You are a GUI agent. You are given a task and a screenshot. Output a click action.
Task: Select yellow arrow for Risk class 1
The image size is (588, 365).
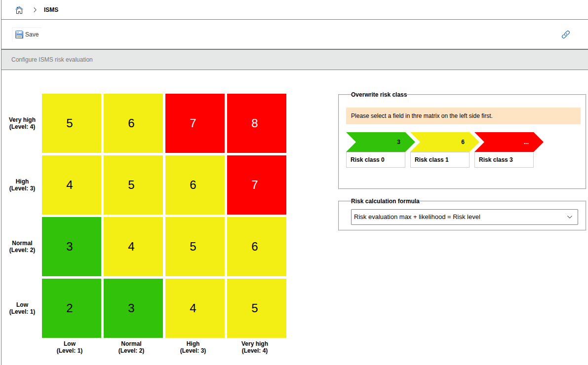[x=442, y=142]
